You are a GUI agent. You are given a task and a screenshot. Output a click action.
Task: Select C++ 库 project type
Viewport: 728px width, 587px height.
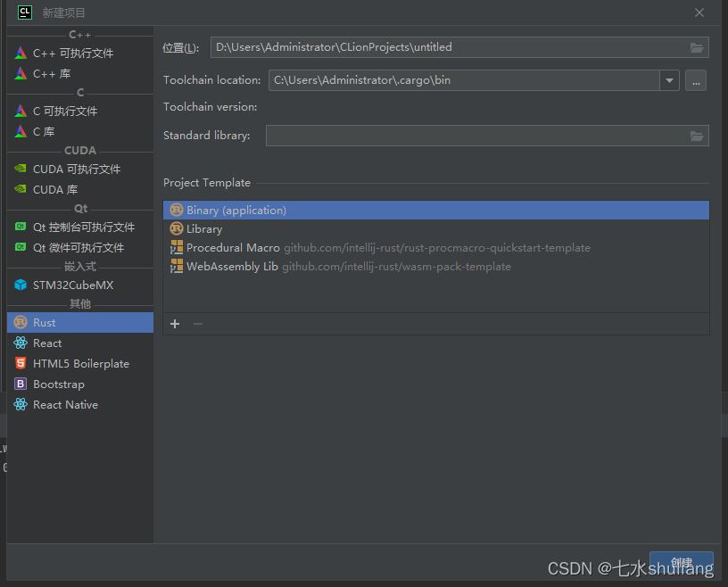80,73
